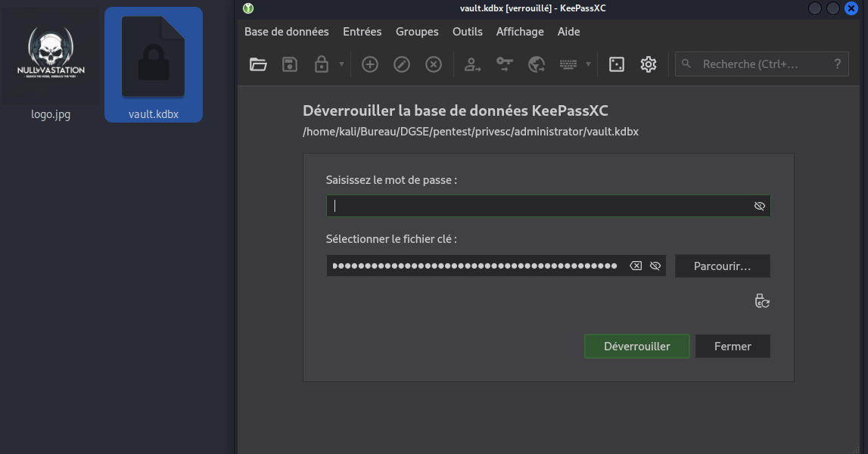Click the "Sélectionner le fichier clé :" label

click(x=391, y=239)
